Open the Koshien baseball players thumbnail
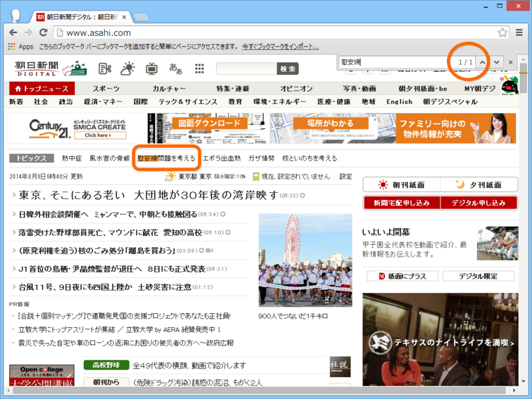This screenshot has height=399, width=532. tap(497, 243)
